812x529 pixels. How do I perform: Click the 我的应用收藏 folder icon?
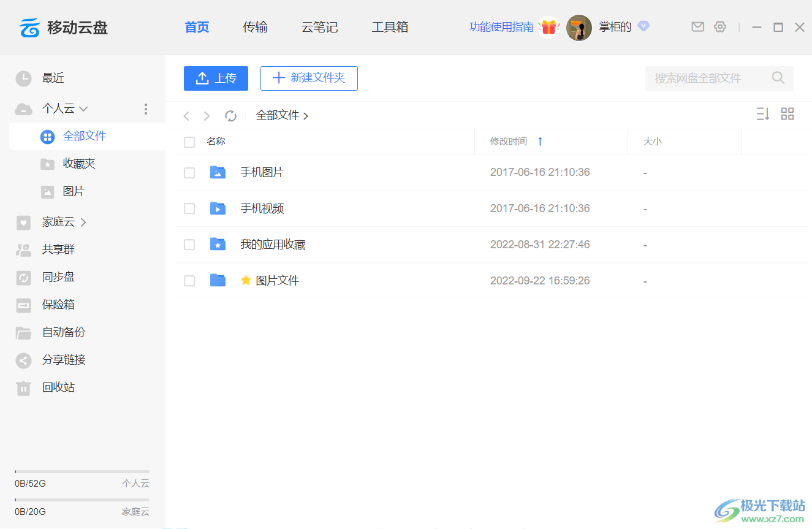[218, 245]
